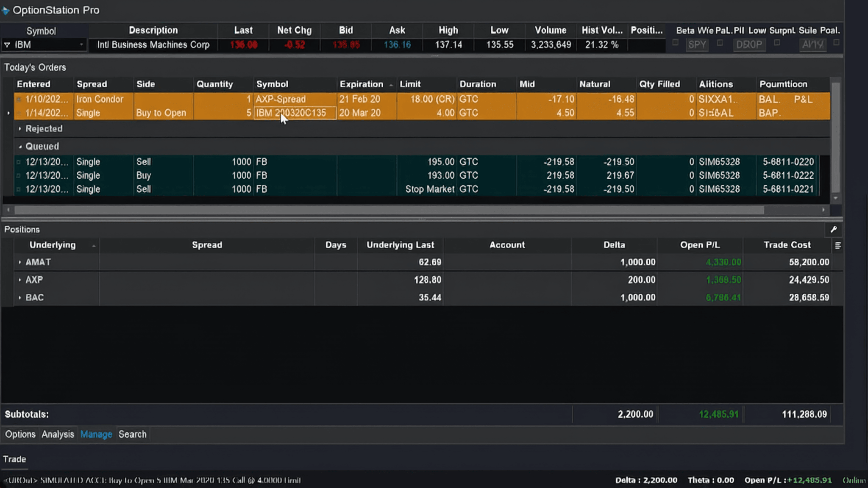Click the SPY button
Viewport: 868px width, 488px height.
coord(697,44)
